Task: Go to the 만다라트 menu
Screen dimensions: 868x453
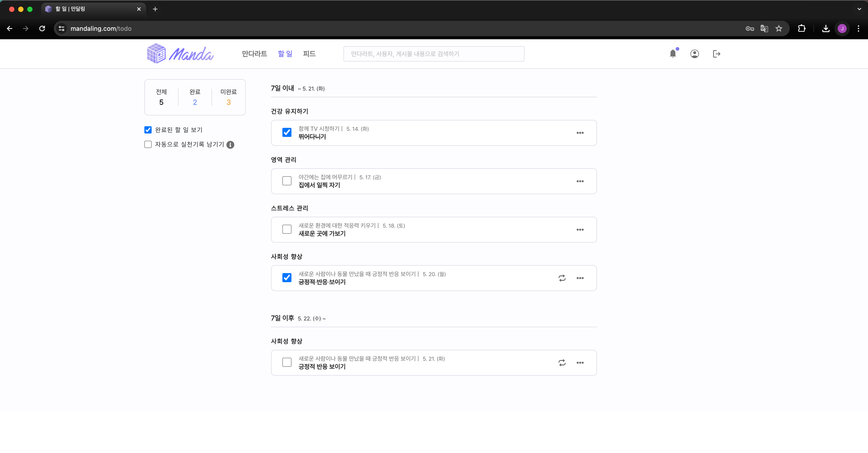Action: [254, 54]
